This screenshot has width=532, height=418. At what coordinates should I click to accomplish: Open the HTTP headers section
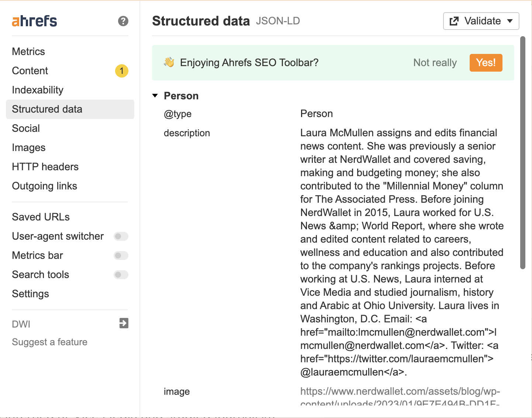[45, 167]
